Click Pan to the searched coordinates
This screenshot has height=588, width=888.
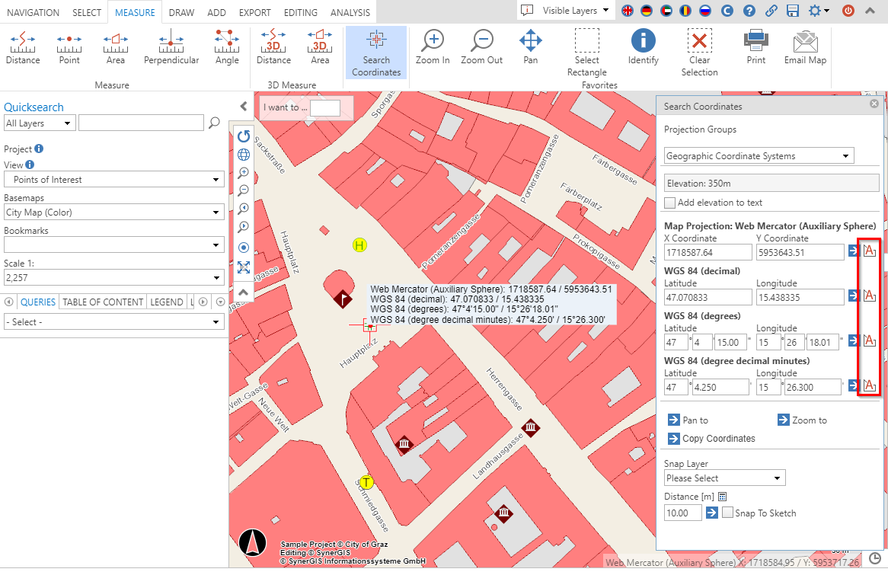[x=688, y=420]
